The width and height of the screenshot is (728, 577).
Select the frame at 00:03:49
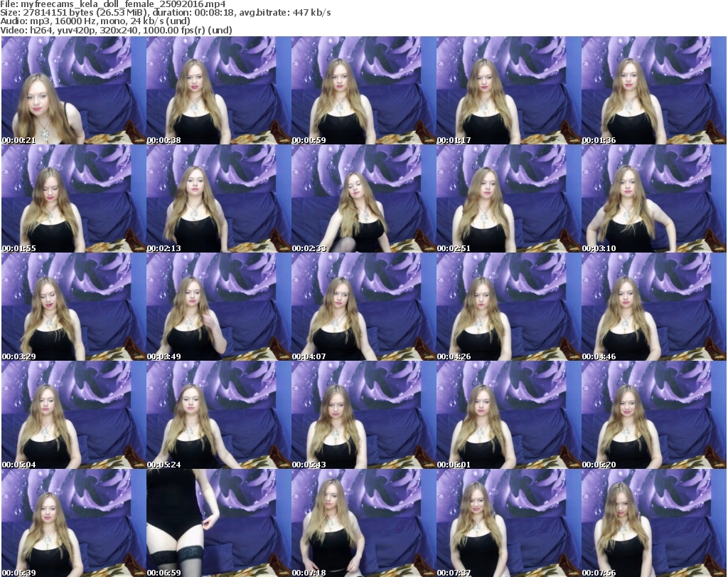[x=218, y=307]
